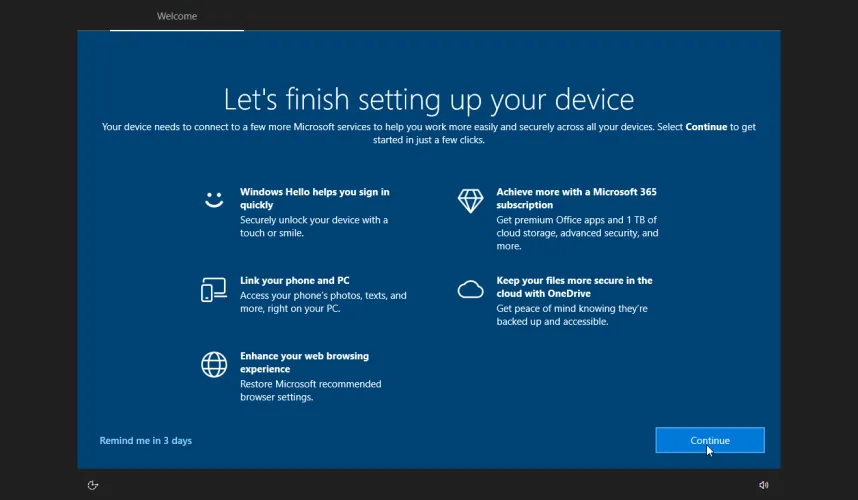Click "Get peace of mind" OneDrive description
Image resolution: width=858 pixels, height=500 pixels.
[571, 315]
